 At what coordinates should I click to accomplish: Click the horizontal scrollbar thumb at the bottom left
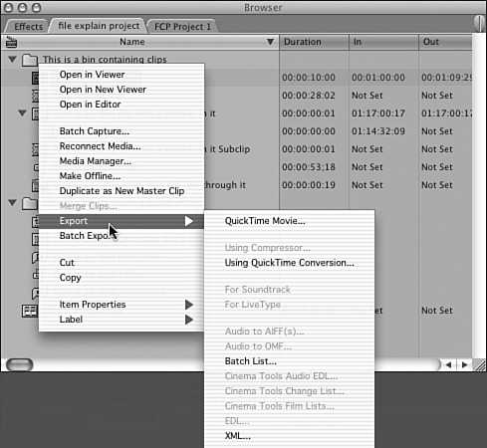(20, 364)
